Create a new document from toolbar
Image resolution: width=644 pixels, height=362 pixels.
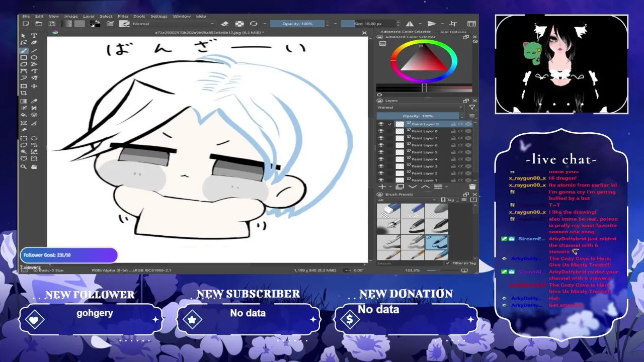coord(26,24)
